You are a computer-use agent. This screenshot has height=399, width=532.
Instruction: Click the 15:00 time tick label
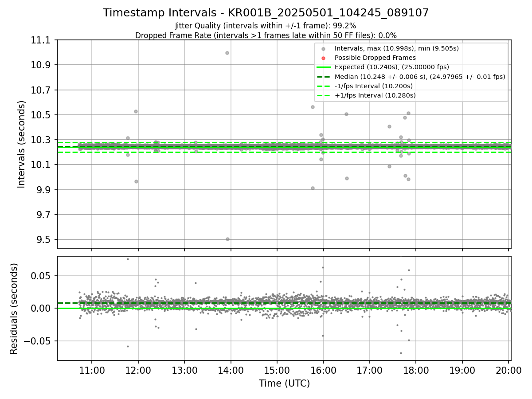(x=277, y=370)
